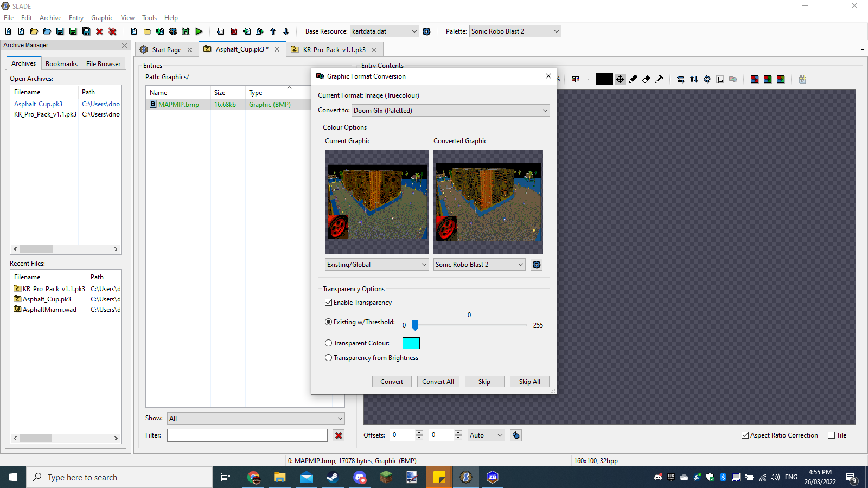Expand the Convert to format dropdown
The width and height of the screenshot is (868, 488).
451,111
